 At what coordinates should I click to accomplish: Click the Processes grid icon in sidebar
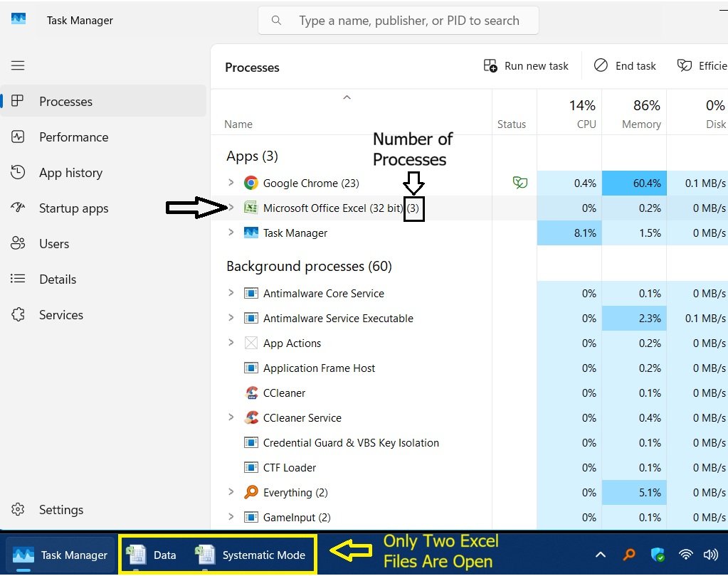(18, 101)
